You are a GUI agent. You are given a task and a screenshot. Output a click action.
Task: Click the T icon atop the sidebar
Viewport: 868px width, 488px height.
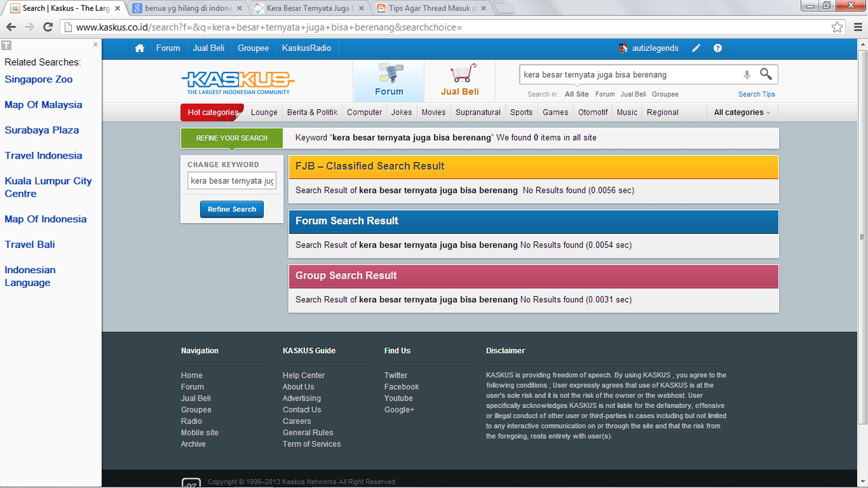(5, 45)
